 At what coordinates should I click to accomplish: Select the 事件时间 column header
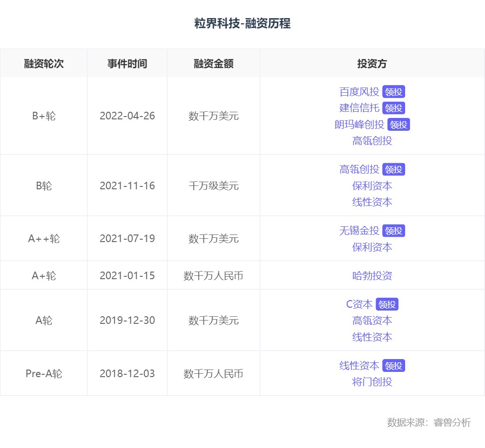[x=127, y=64]
